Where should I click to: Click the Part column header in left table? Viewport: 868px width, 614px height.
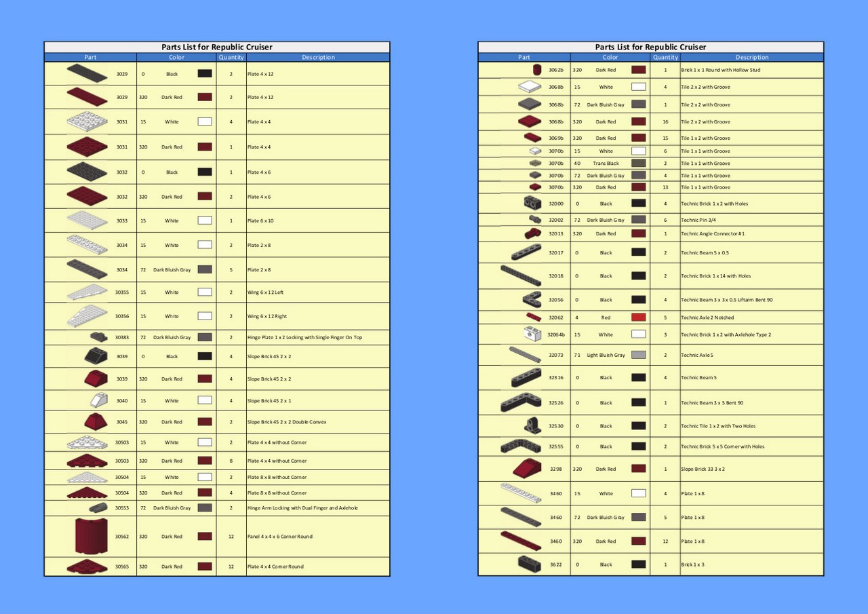(x=91, y=57)
